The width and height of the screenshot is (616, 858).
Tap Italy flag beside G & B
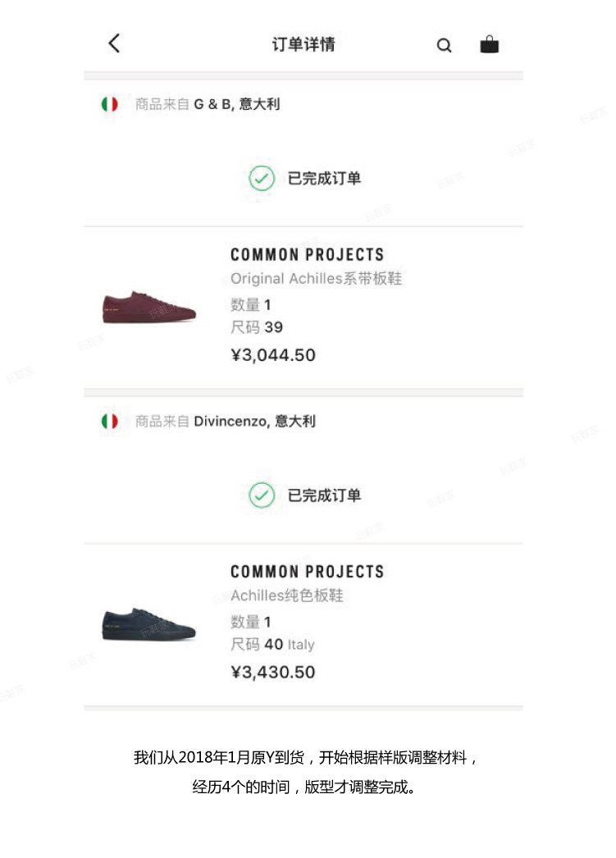pos(109,104)
